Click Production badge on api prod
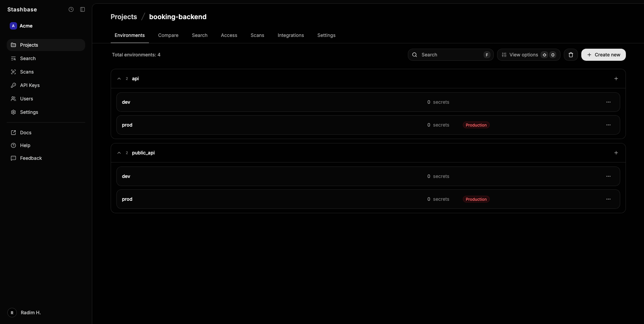 [476, 125]
